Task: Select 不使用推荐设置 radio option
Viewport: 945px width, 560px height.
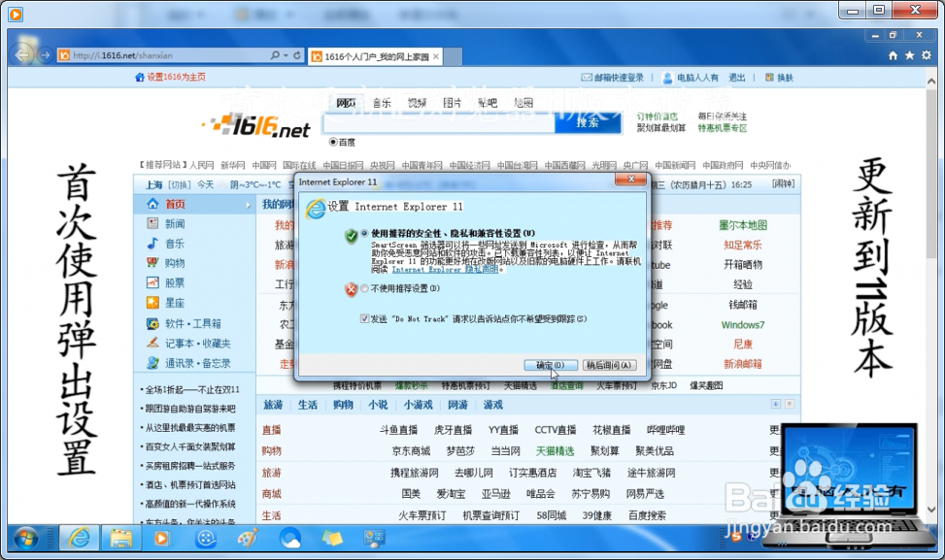Action: click(x=364, y=288)
